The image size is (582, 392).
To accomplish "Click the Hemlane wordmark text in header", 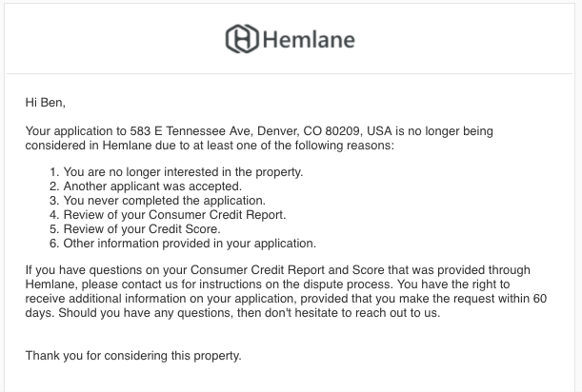I will [309, 40].
